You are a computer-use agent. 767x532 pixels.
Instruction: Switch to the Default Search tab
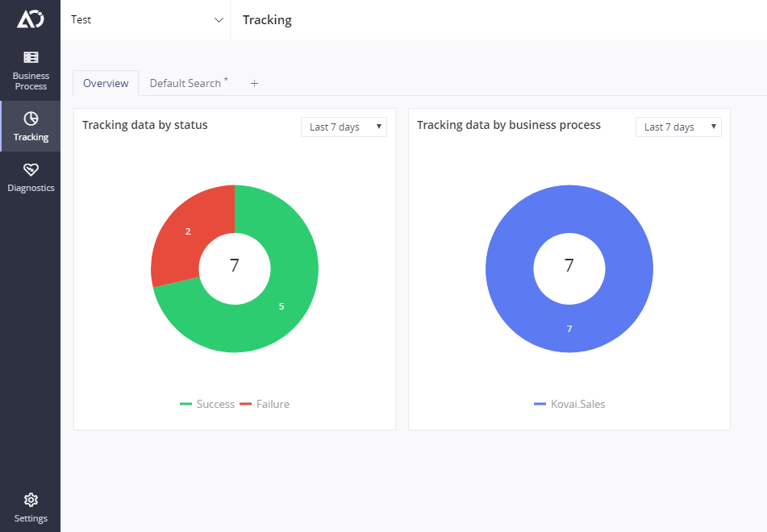[x=189, y=83]
